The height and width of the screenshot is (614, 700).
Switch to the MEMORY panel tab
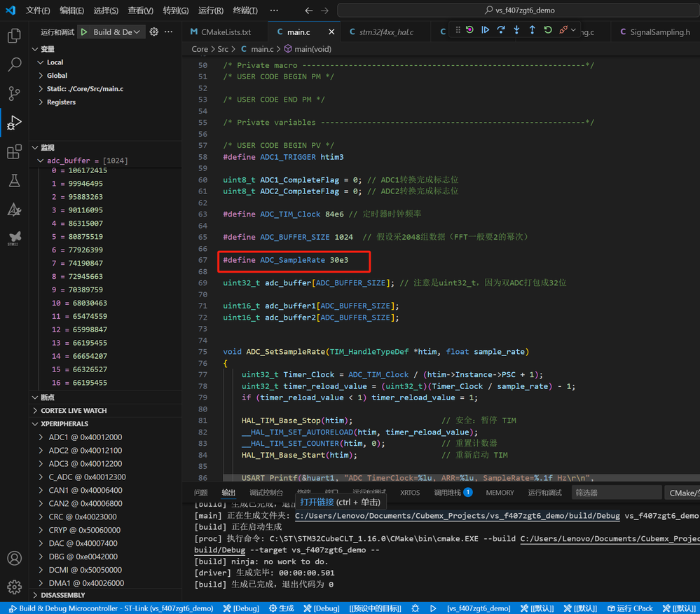point(500,493)
